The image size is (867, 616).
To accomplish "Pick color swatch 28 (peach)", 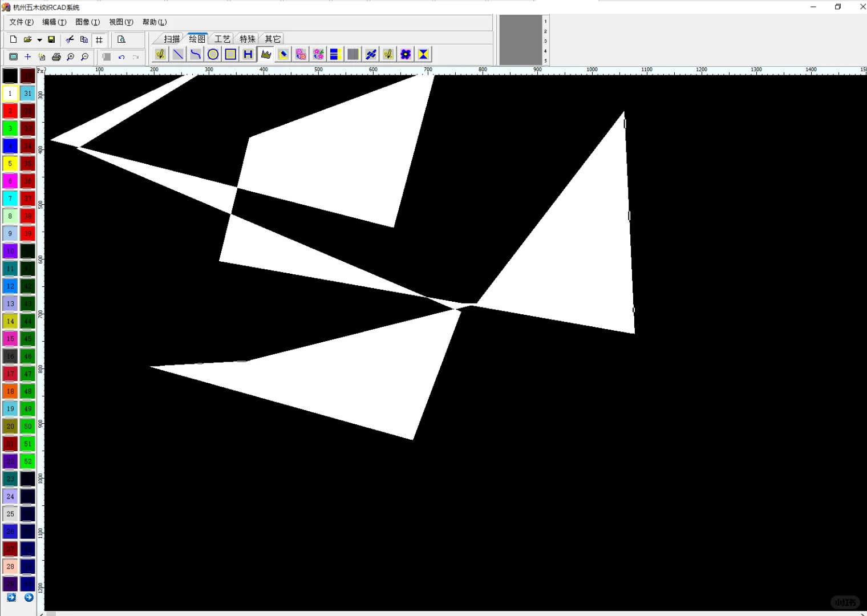I will (x=10, y=566).
